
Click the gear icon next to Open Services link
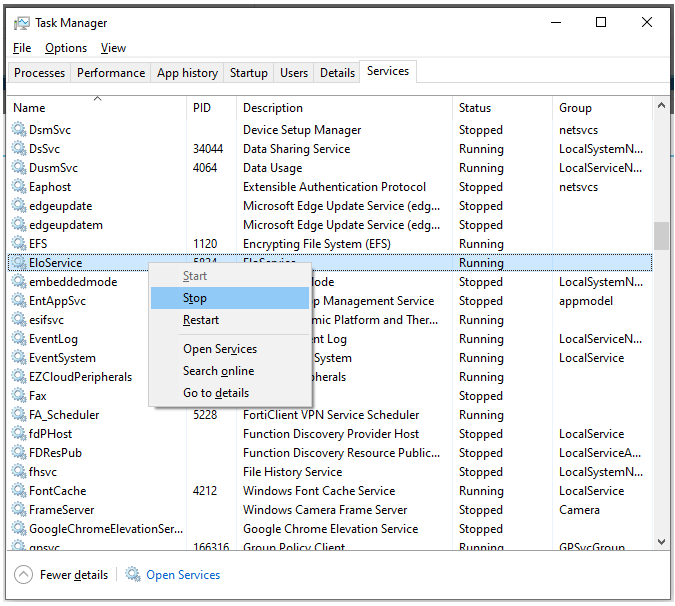(x=133, y=575)
